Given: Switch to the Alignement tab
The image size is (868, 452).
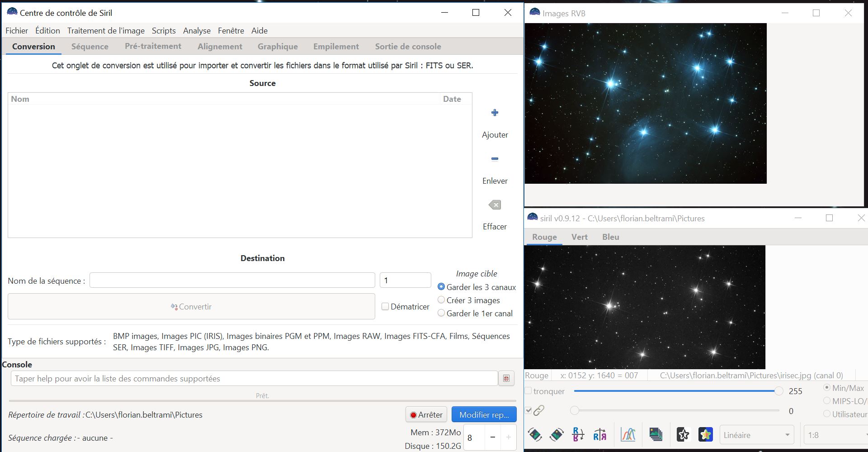Looking at the screenshot, I should 220,47.
